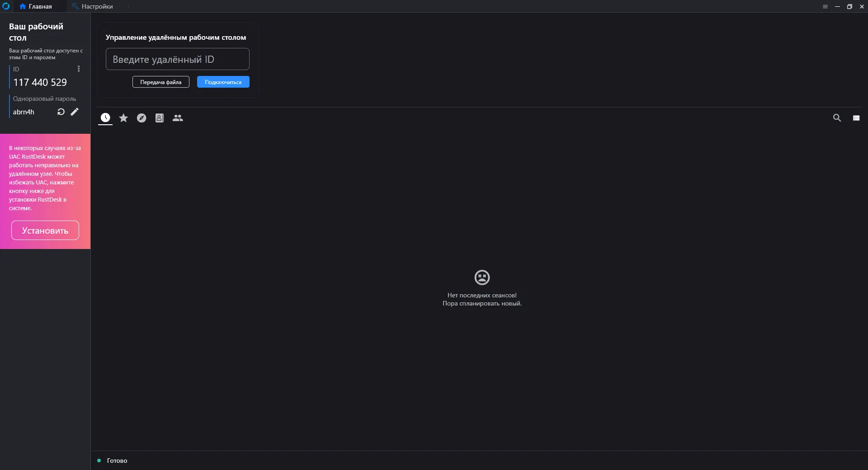Open the Favorites star tab
Image resolution: width=868 pixels, height=470 pixels.
(x=123, y=118)
